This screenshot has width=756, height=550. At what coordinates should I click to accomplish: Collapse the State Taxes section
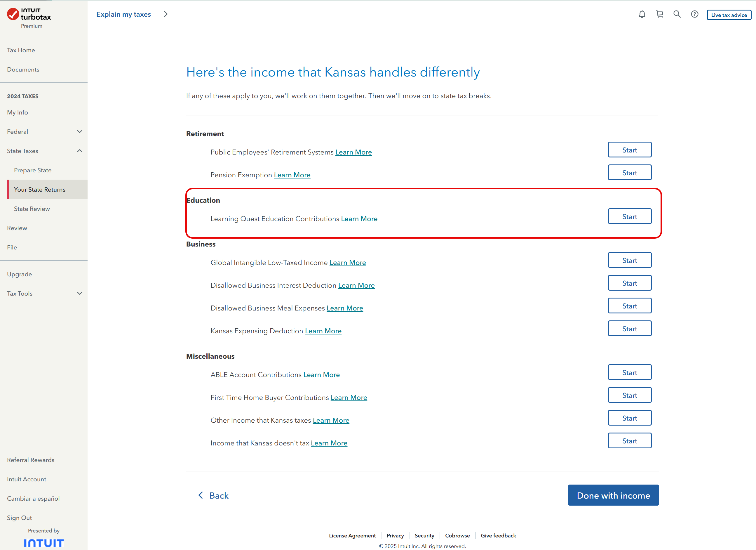point(79,151)
